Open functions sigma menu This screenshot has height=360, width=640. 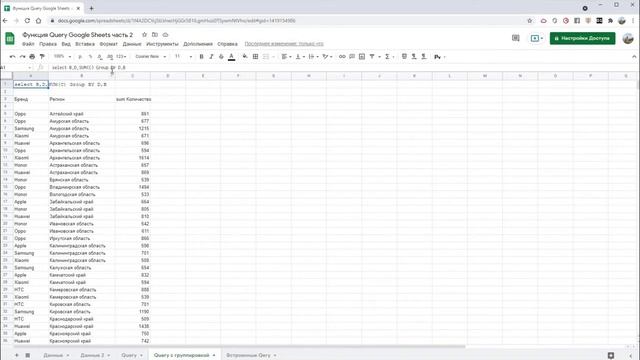(389, 57)
